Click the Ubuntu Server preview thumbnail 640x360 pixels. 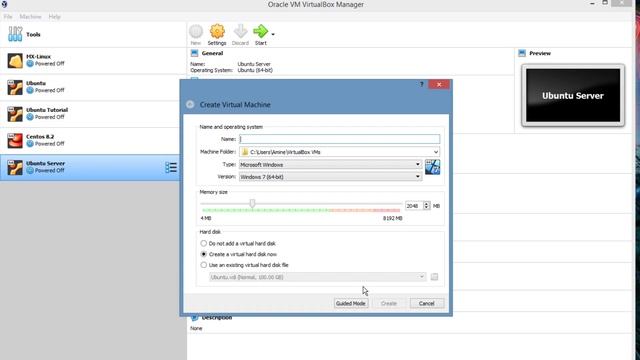pyautogui.click(x=573, y=95)
